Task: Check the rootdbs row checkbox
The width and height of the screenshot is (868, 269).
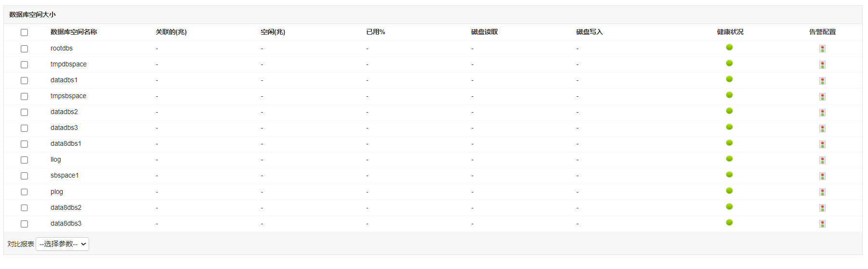Action: point(24,49)
